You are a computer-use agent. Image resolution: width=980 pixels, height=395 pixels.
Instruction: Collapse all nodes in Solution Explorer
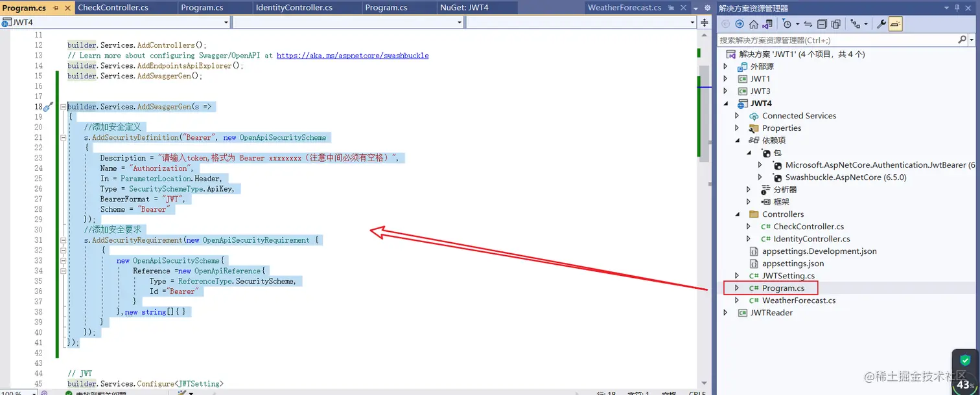coord(822,24)
